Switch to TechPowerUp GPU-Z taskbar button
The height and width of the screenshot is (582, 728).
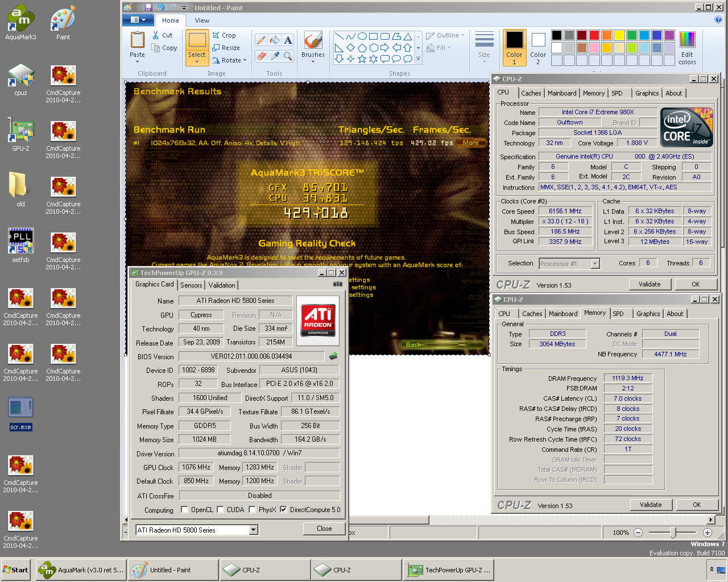pyautogui.click(x=449, y=570)
